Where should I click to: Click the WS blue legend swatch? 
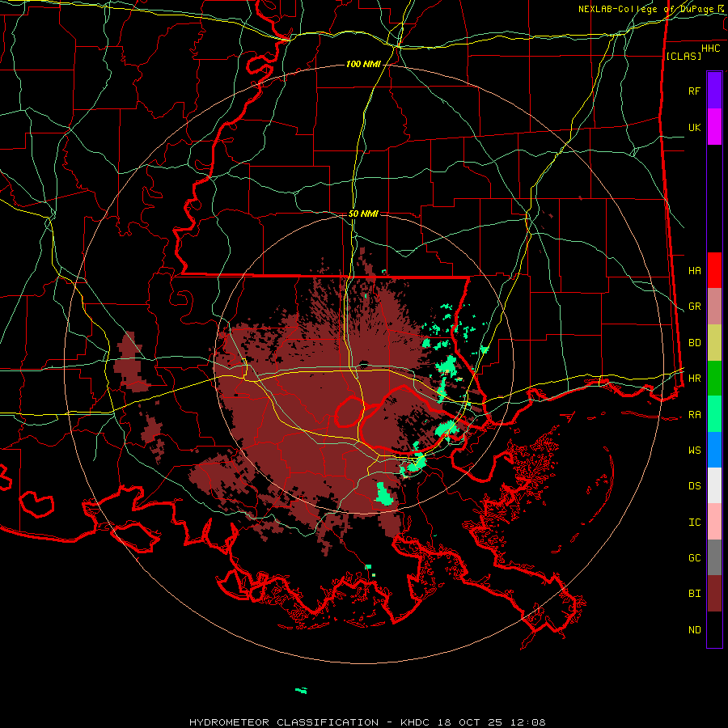click(x=714, y=450)
